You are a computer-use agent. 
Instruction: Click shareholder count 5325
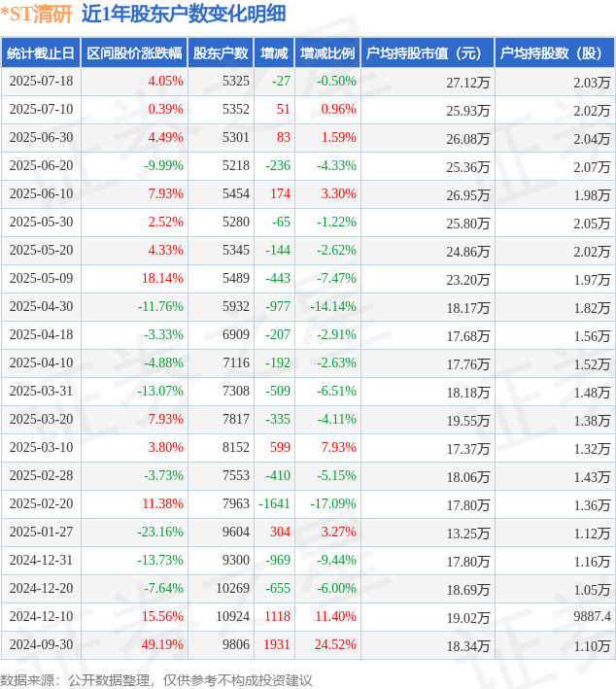(x=236, y=82)
